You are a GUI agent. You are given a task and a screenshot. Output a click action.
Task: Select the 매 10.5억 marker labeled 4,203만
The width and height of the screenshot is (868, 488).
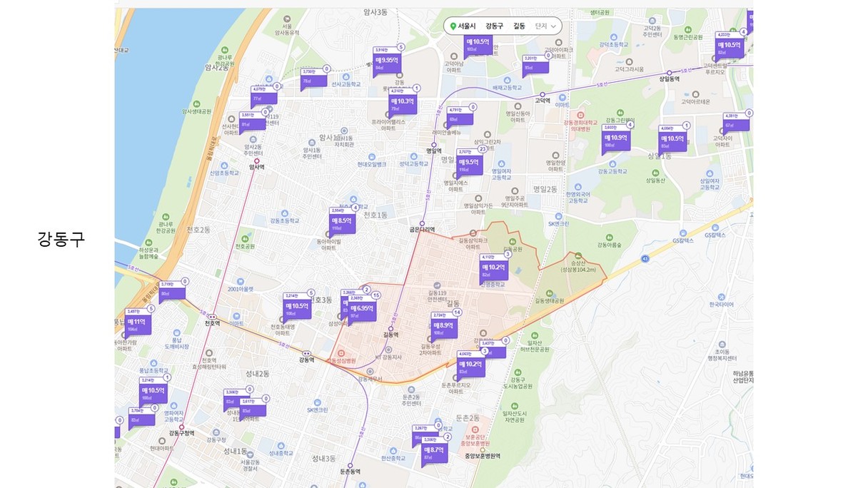pyautogui.click(x=730, y=47)
